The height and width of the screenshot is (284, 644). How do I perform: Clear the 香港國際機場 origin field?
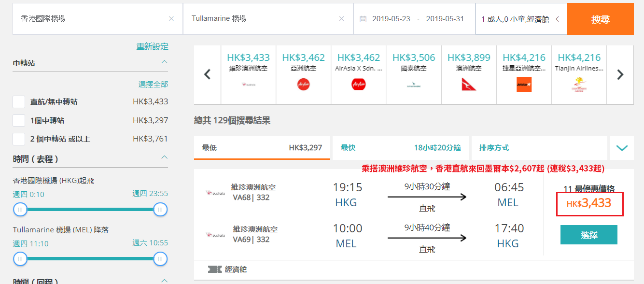tap(171, 19)
